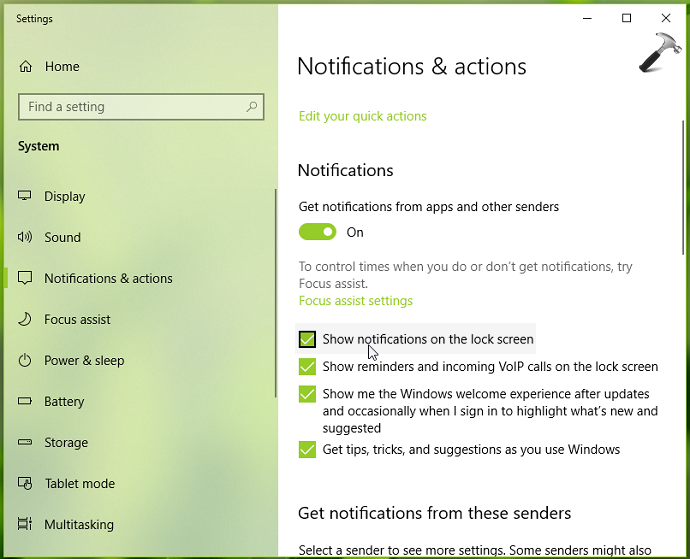Click the Multitasking icon
The image size is (690, 559).
point(25,524)
